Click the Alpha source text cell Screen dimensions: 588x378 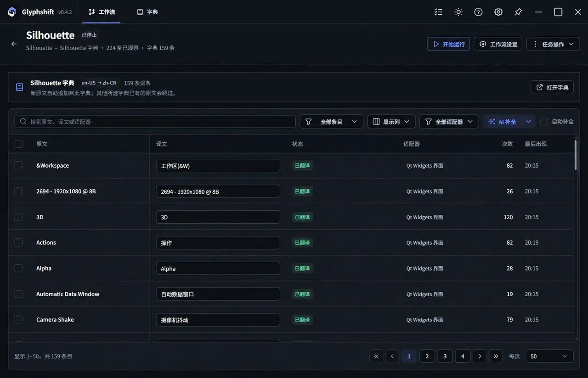tap(44, 268)
